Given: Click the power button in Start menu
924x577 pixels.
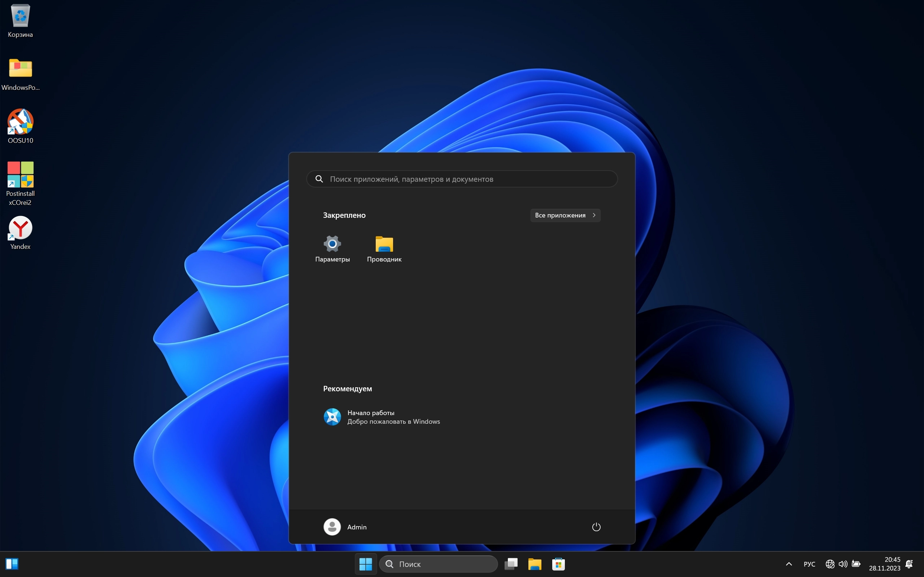Looking at the screenshot, I should click(x=596, y=527).
